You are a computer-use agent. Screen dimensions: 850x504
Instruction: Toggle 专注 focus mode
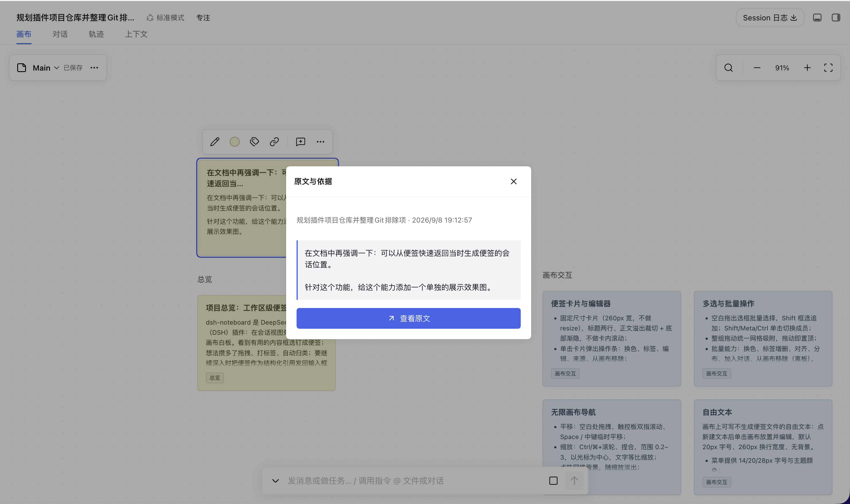[x=203, y=18]
